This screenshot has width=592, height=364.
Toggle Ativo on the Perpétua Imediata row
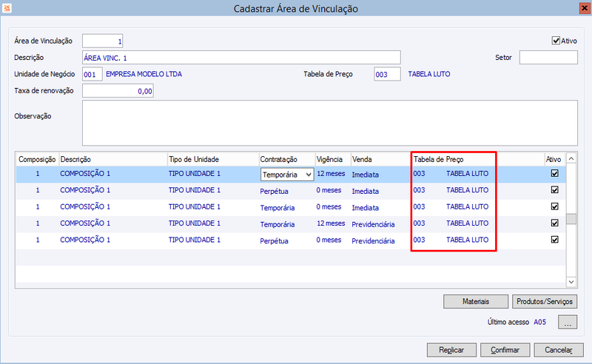coord(554,190)
